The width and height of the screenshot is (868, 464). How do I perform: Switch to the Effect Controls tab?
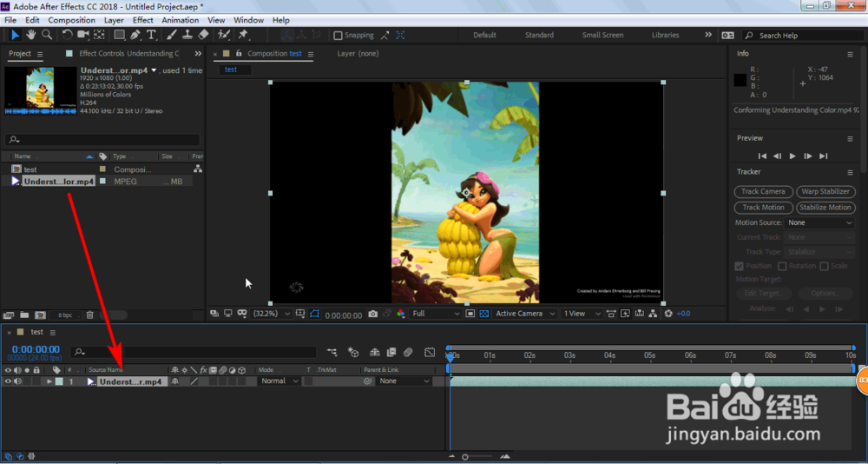[128, 54]
